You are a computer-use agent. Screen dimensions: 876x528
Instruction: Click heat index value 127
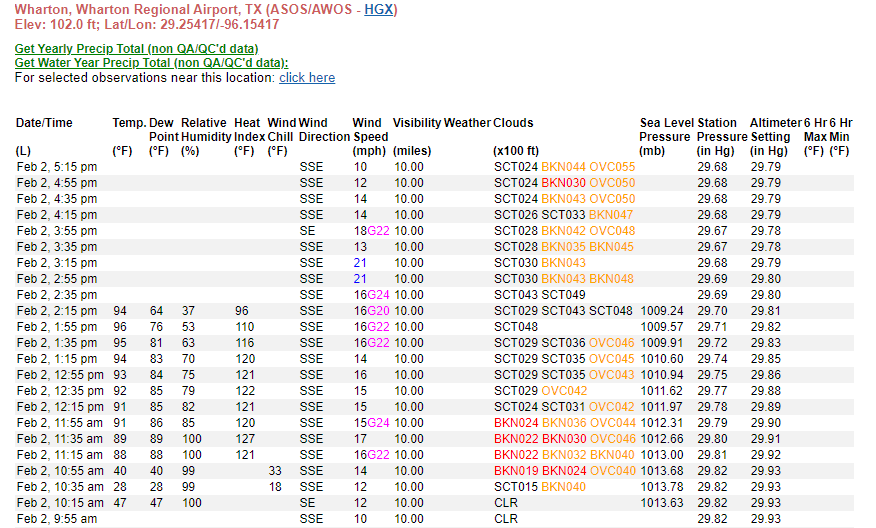(245, 439)
